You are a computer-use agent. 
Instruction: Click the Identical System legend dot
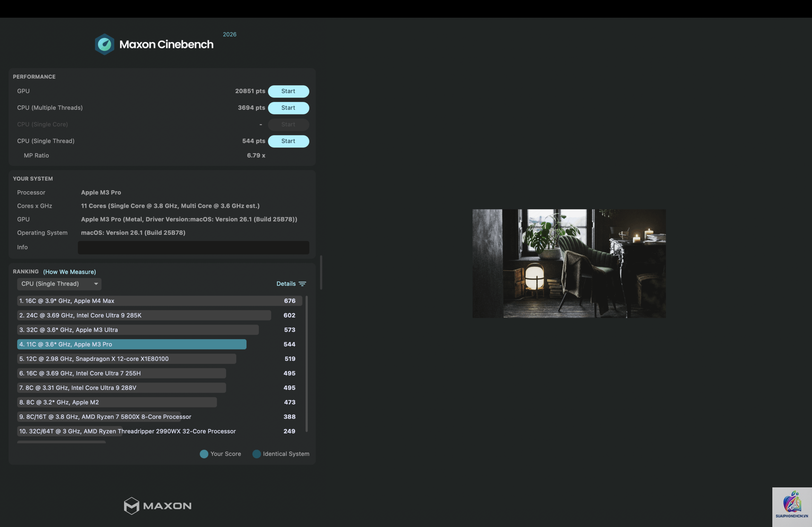[x=257, y=454]
